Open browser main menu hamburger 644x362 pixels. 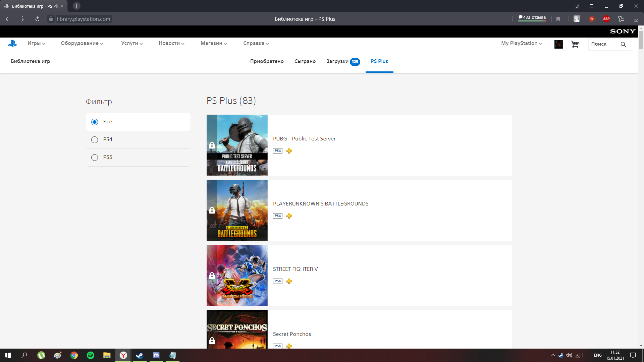592,6
